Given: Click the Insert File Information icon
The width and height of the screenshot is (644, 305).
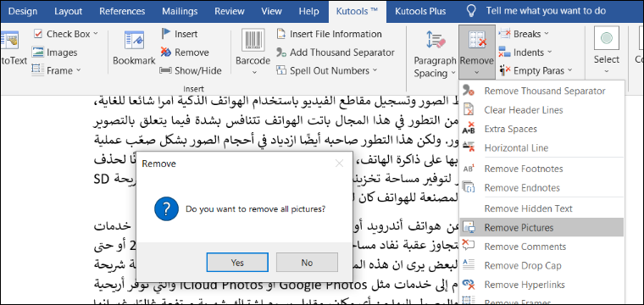Looking at the screenshot, I should click(x=281, y=34).
